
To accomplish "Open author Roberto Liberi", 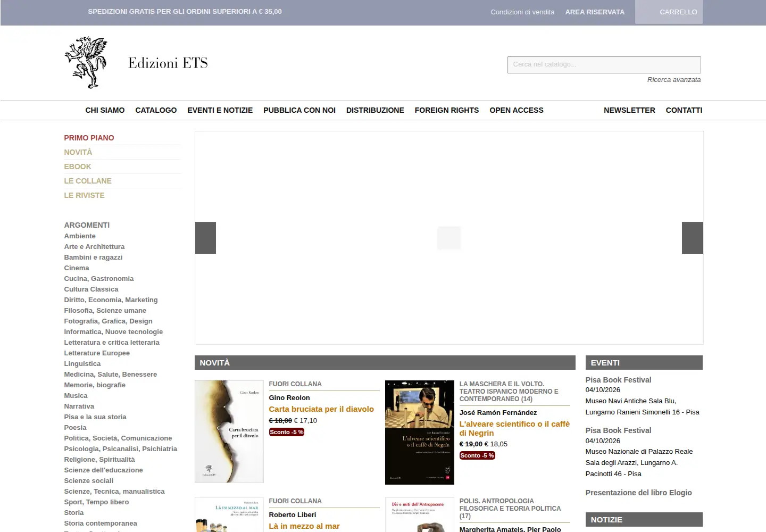I will [293, 515].
